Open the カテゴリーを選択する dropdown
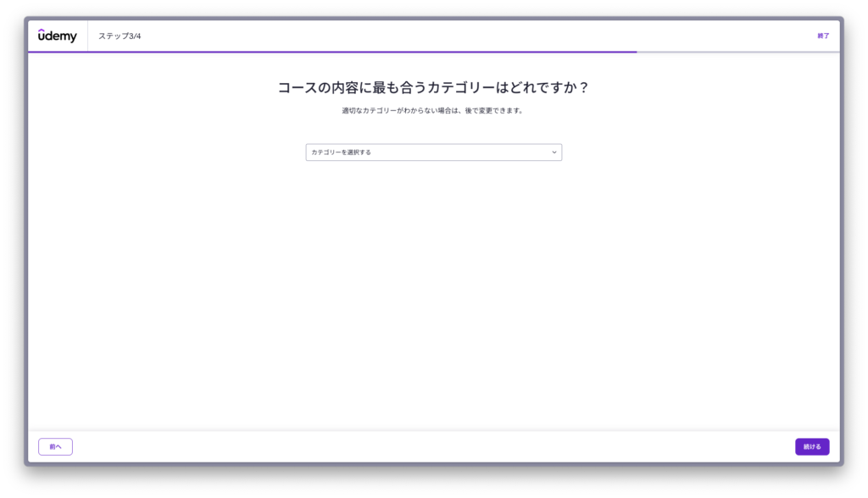The width and height of the screenshot is (868, 498). (433, 152)
